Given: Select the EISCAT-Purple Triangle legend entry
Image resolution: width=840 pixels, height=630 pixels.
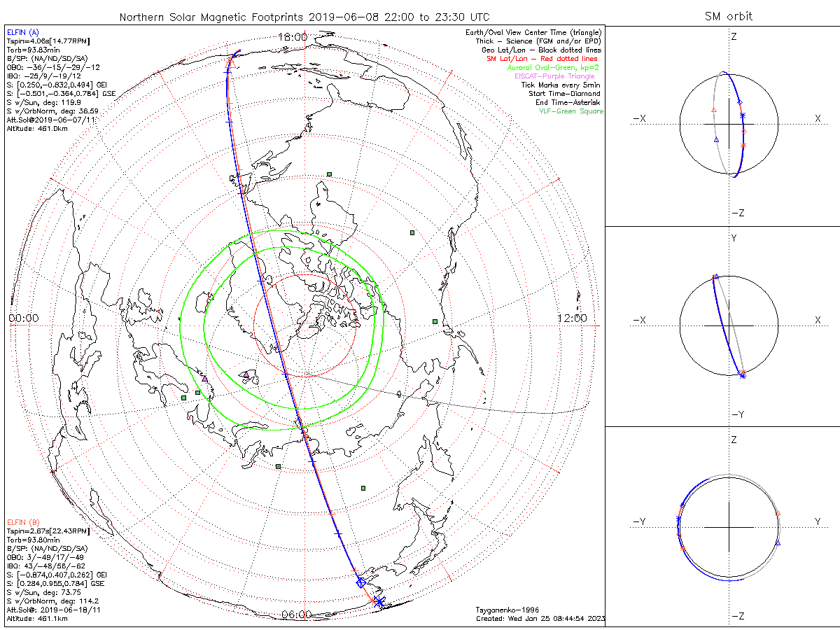Looking at the screenshot, I should 554,76.
